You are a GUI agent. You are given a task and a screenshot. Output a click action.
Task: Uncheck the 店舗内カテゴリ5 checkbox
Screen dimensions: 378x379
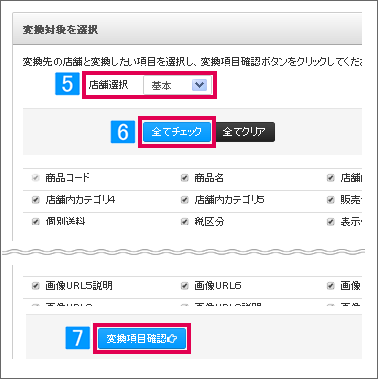[185, 200]
